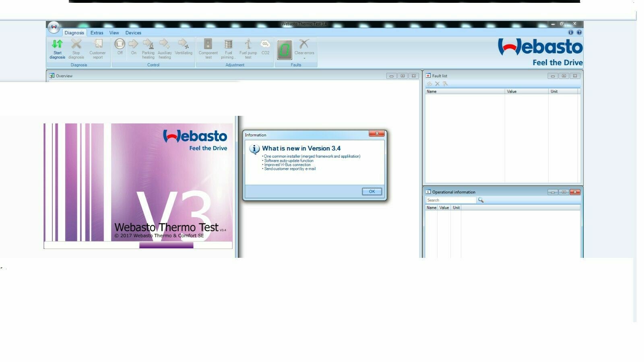Click the Clear errors icon
The height and width of the screenshot is (362, 644).
click(304, 43)
